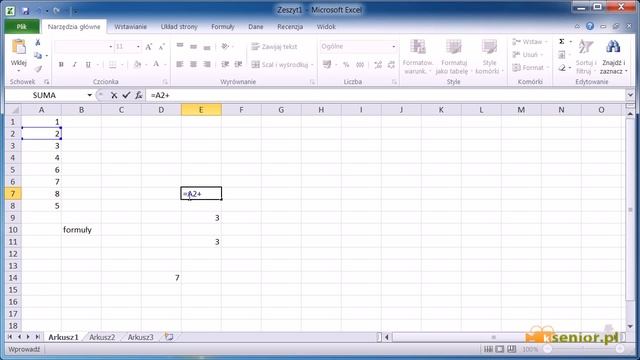The width and height of the screenshot is (640, 360).
Task: Open the SUMA name box dropdown
Action: pos(89,95)
